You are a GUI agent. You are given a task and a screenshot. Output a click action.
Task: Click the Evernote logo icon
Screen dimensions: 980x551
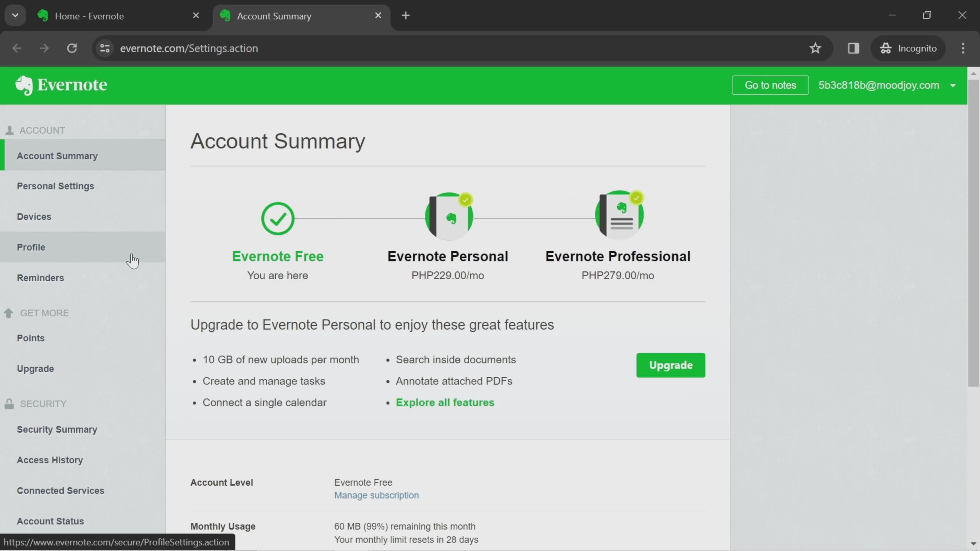tap(23, 85)
